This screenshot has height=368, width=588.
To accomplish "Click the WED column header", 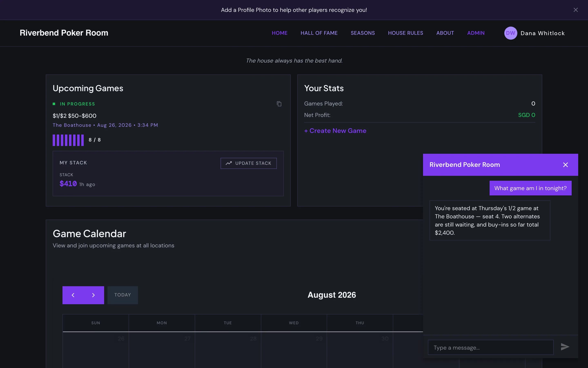I will point(294,323).
